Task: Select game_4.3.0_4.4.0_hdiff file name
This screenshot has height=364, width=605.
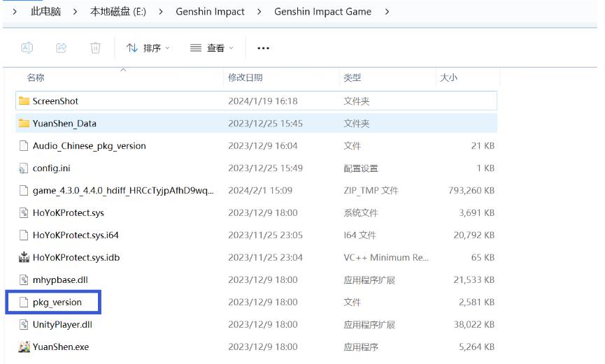Action: pyautogui.click(x=123, y=191)
